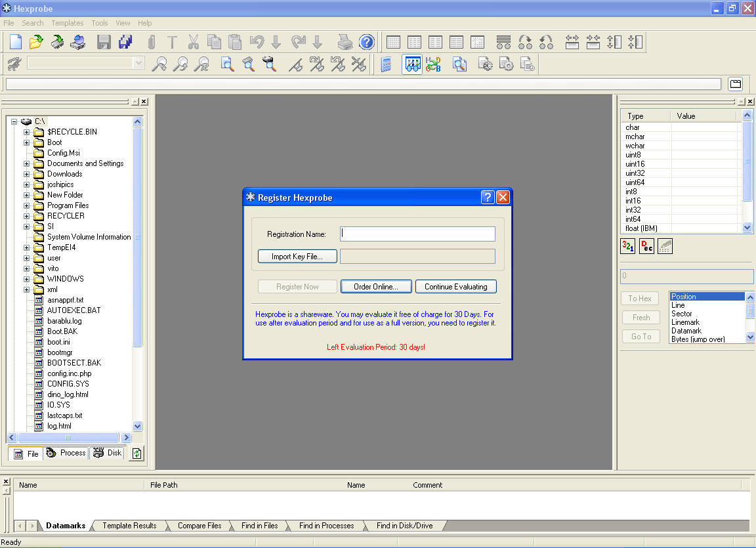Click the template T icon

coord(172,42)
